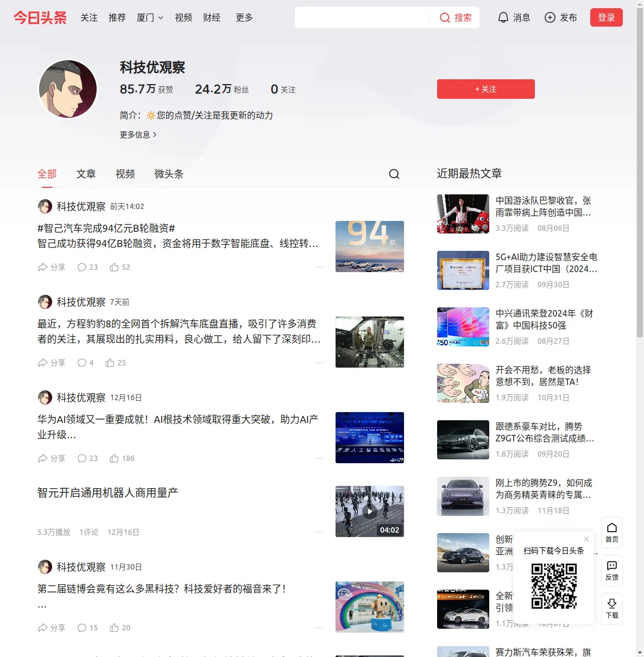Switch to the 文章 tab

click(86, 174)
